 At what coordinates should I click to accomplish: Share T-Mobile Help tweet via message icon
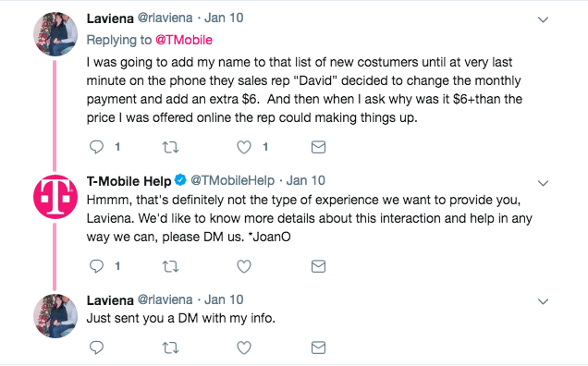pyautogui.click(x=318, y=266)
